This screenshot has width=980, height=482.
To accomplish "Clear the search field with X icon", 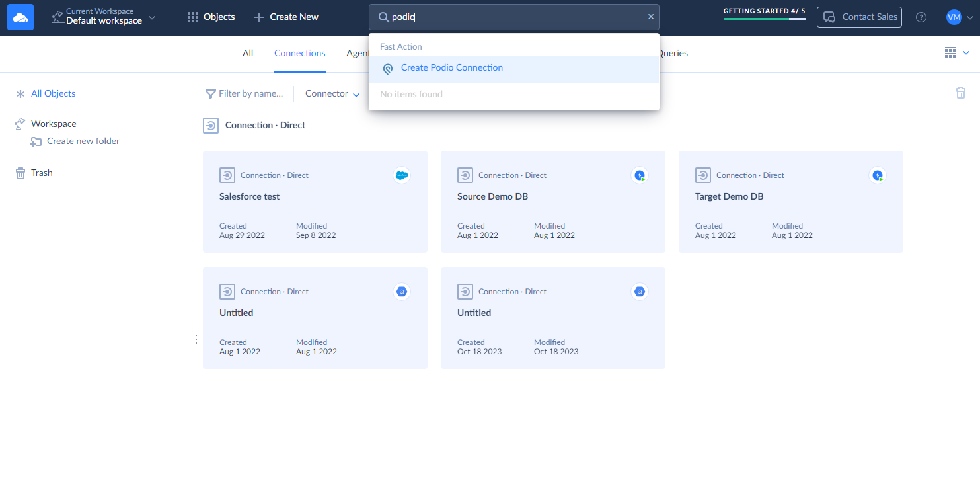I will tap(650, 17).
